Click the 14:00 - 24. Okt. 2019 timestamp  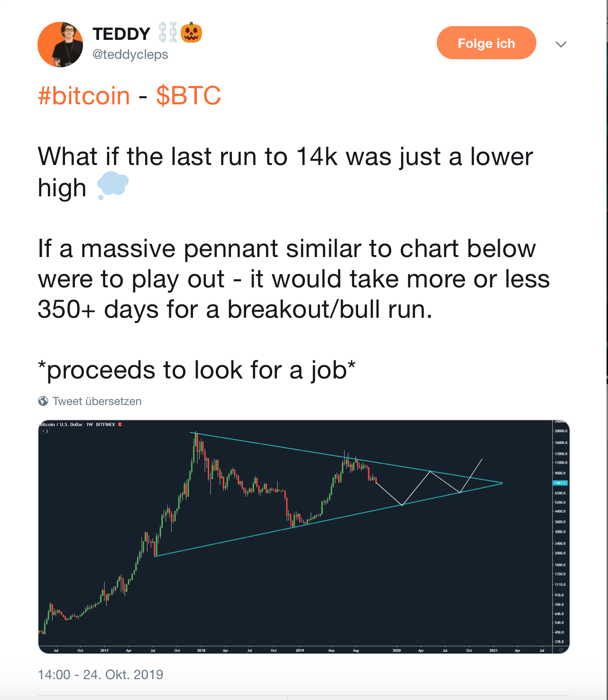101,674
